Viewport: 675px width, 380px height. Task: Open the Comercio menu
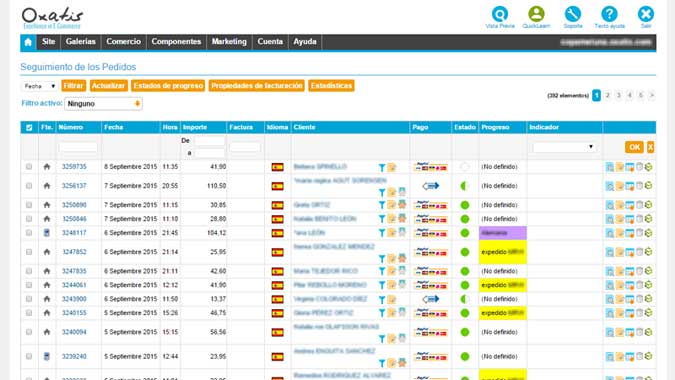pyautogui.click(x=124, y=42)
